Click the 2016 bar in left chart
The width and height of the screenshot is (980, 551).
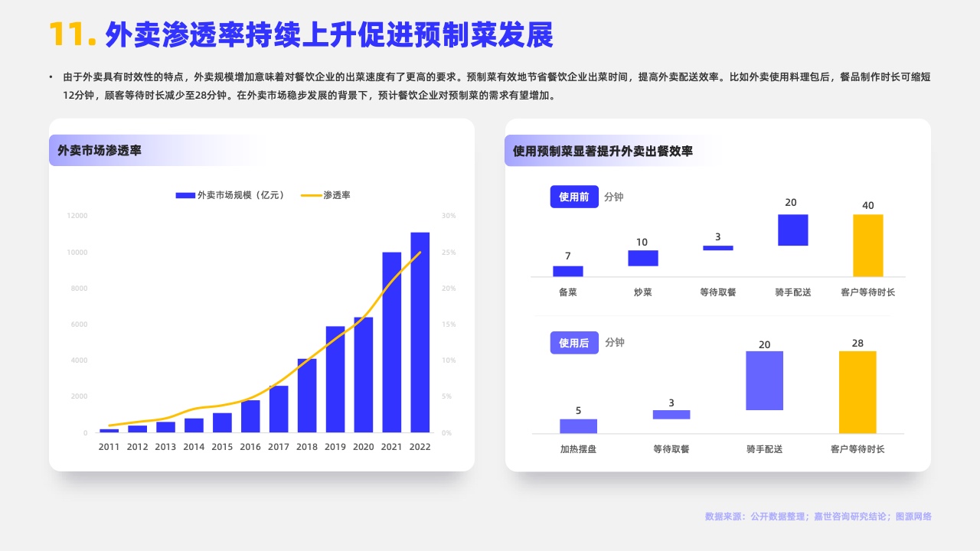(250, 416)
